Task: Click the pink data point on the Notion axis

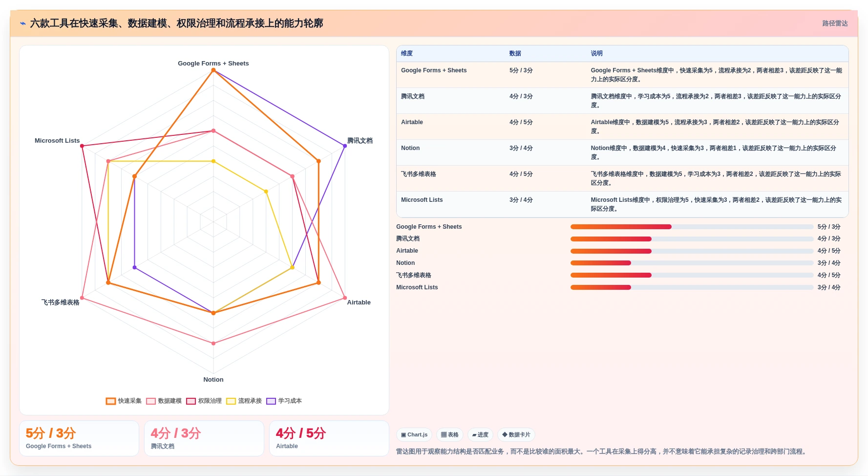Action: pos(213,344)
